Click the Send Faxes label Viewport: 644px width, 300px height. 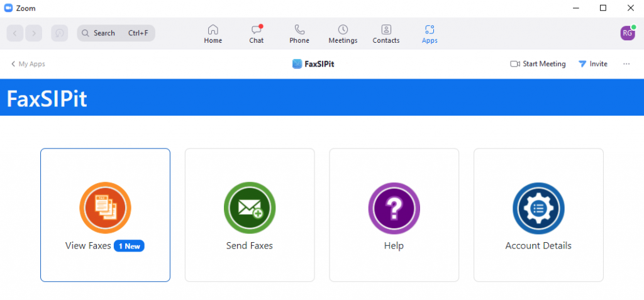(250, 246)
